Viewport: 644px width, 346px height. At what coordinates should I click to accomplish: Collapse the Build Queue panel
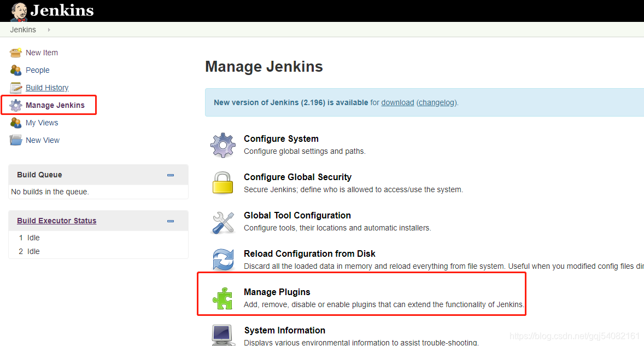pos(171,175)
